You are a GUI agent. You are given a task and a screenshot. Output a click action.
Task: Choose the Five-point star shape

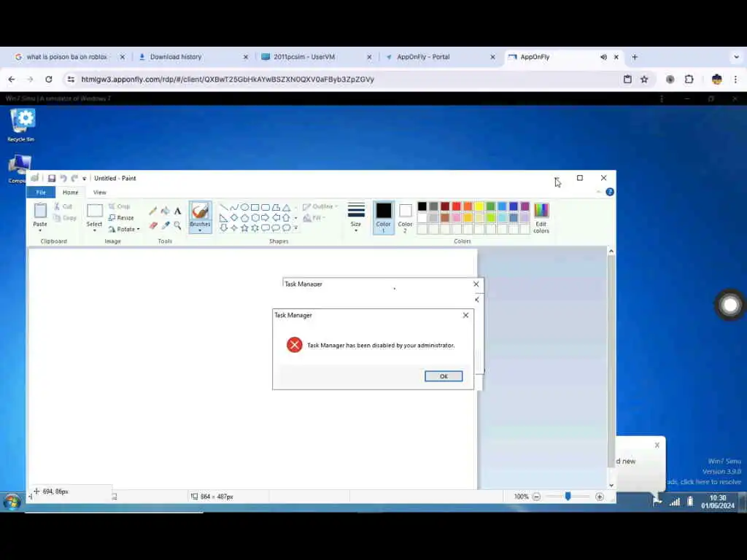244,228
